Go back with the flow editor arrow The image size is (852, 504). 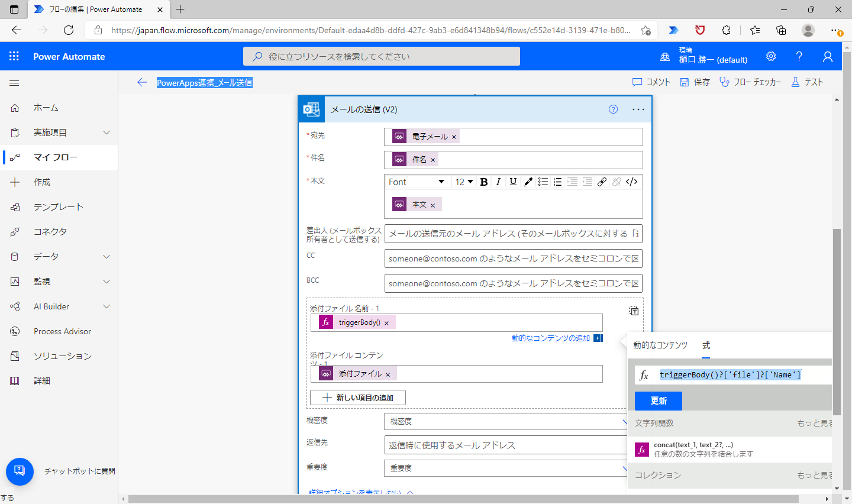point(142,82)
